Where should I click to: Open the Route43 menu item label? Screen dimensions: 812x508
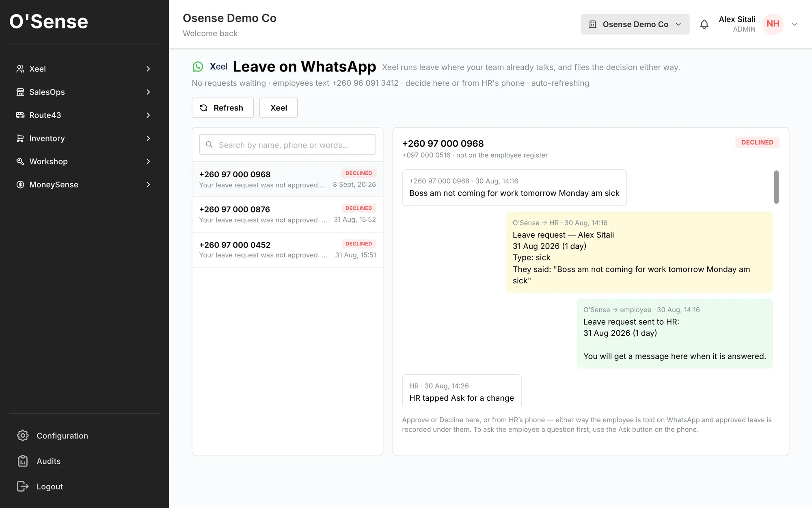click(45, 115)
